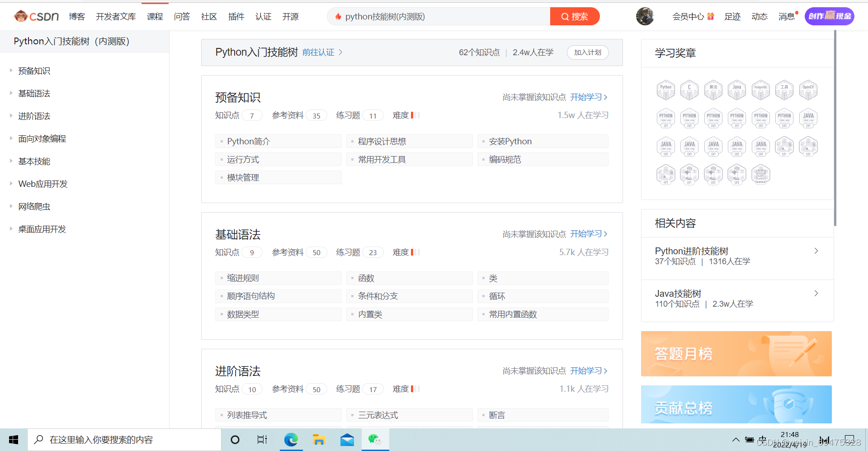868x451 pixels.
Task: Open the Python简介 knowledge point
Action: click(x=278, y=141)
